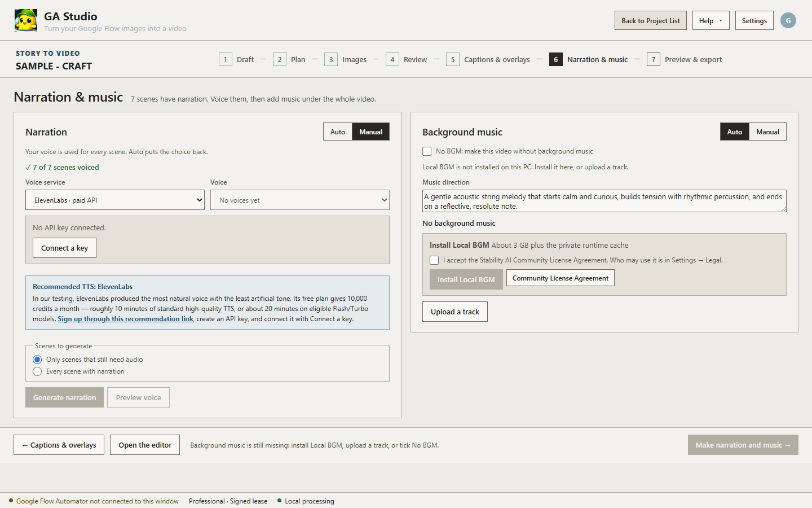Go to step 1 Draft
The height and width of the screenshot is (508, 812).
[236, 59]
